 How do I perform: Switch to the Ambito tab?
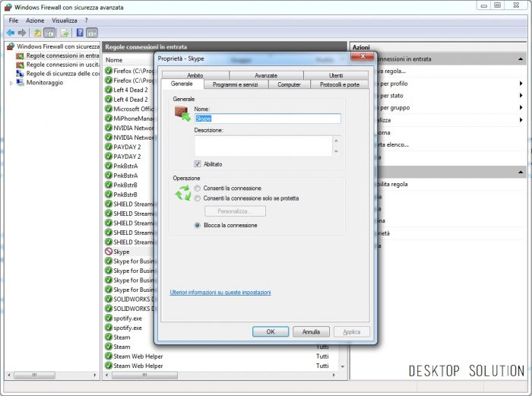pyautogui.click(x=195, y=75)
